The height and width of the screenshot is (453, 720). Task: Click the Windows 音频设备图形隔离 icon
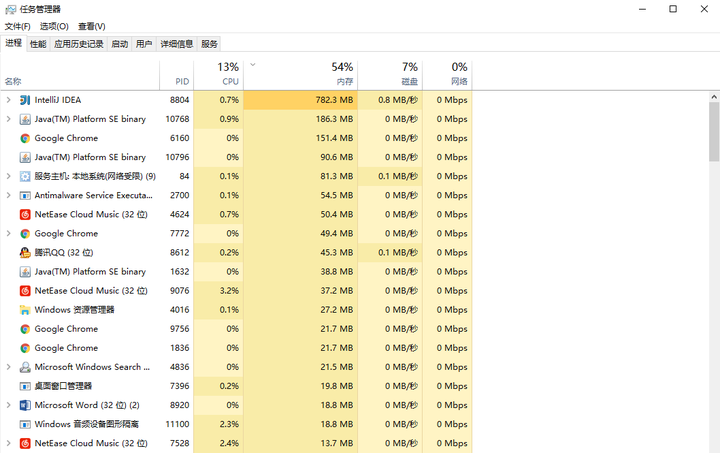point(25,425)
